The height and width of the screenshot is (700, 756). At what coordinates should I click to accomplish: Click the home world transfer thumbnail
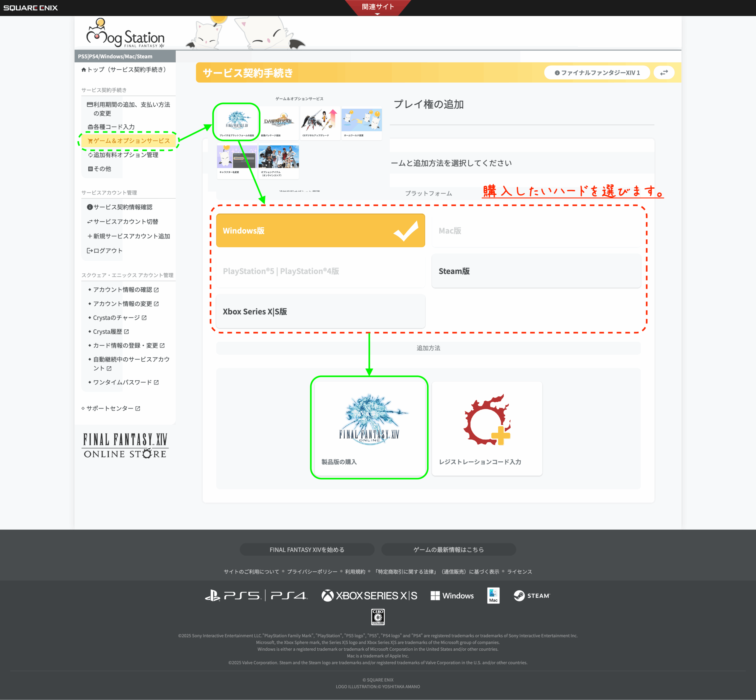pyautogui.click(x=361, y=123)
